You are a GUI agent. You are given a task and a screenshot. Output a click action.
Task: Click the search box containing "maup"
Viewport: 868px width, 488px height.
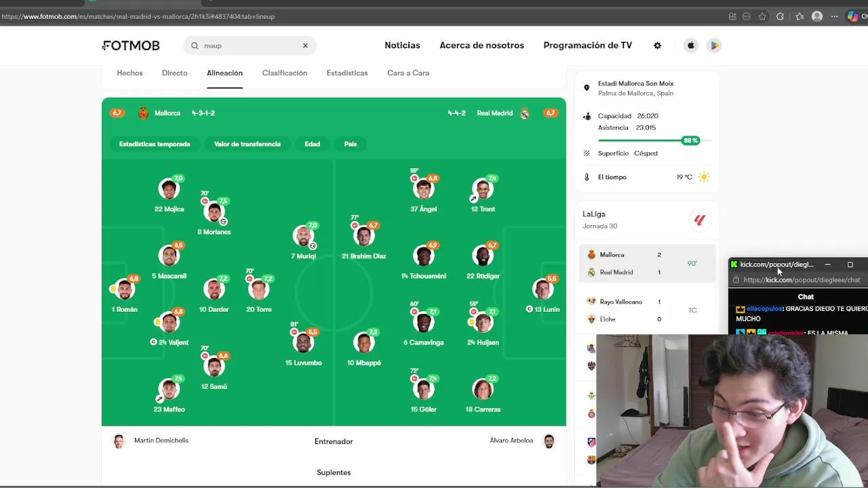pos(250,45)
